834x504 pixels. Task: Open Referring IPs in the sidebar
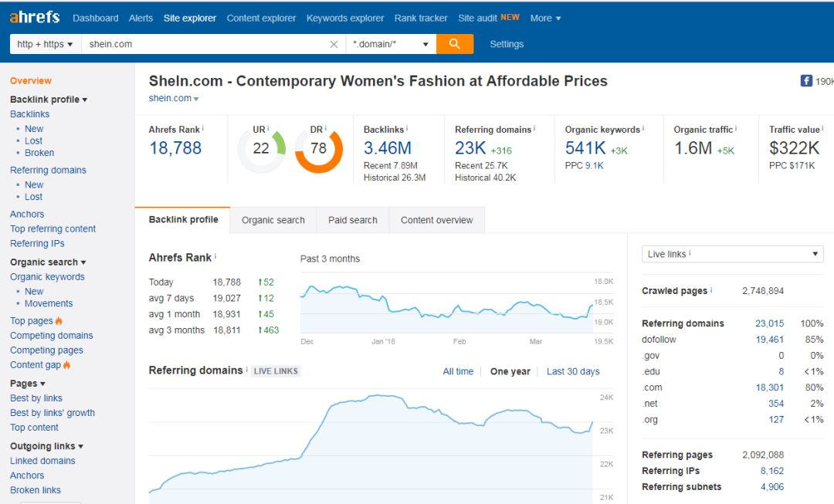37,243
